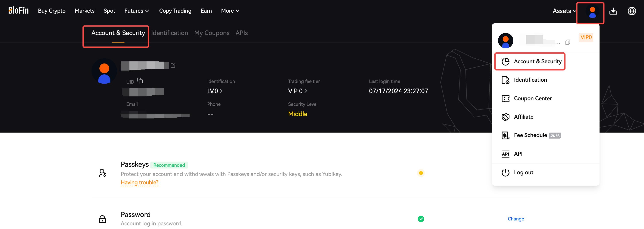This screenshot has width=644, height=229.
Task: Switch to the Identification tab
Action: tap(169, 33)
